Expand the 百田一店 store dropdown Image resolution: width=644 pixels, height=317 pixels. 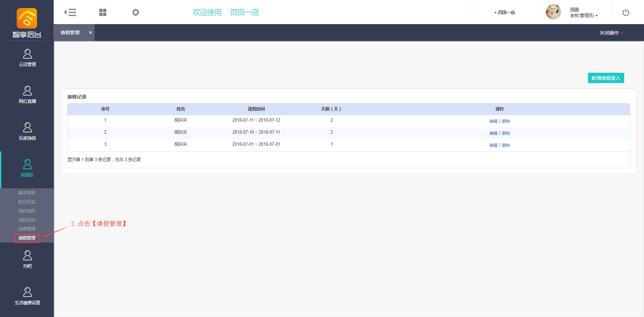[x=505, y=12]
